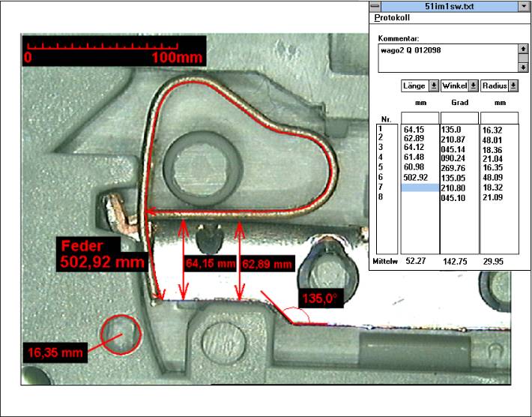
Task: Select angle value 269.76
Action: coord(453,169)
